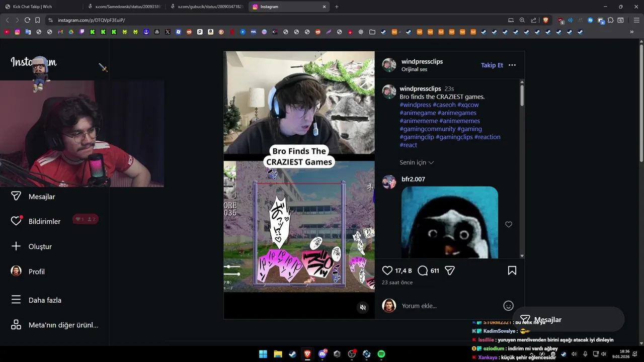Open the Brave hamburger main menu
The width and height of the screenshot is (644, 362).
[x=636, y=20]
